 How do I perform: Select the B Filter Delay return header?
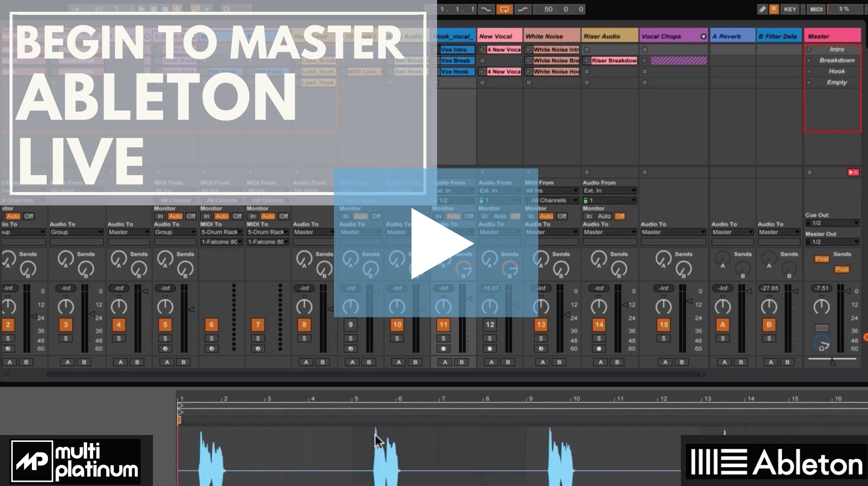tap(779, 36)
